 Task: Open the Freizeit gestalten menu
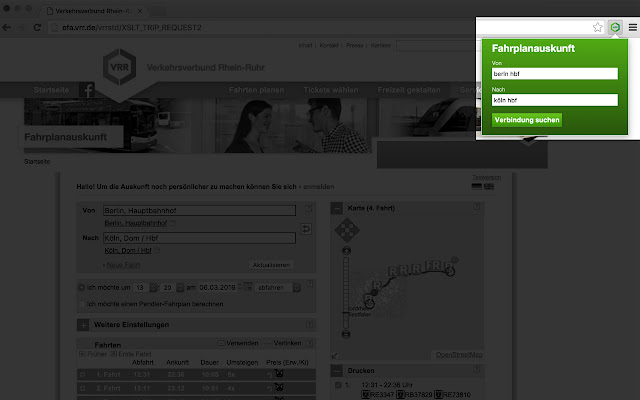click(x=409, y=90)
